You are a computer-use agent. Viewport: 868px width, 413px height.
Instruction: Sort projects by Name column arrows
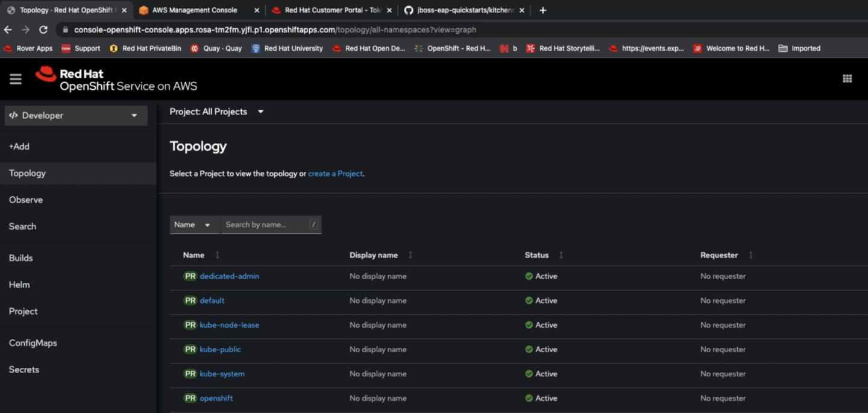click(x=218, y=255)
